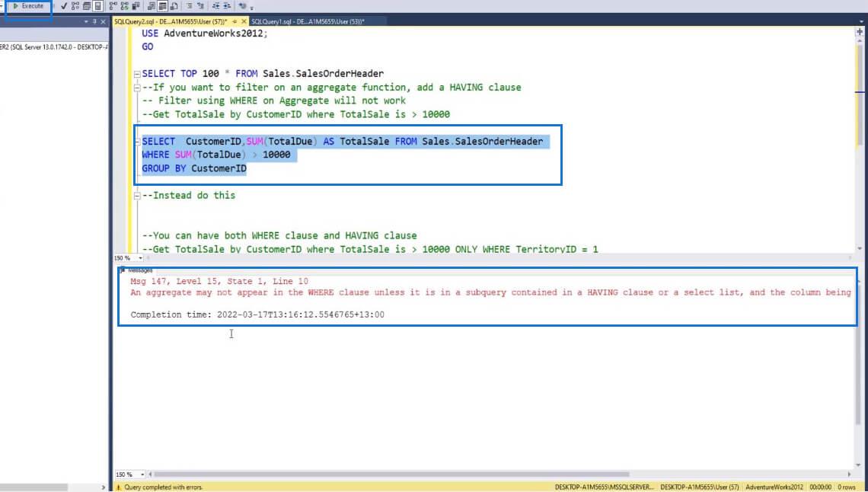The width and height of the screenshot is (868, 492).
Task: Toggle auto-hide pin on Object Explorer
Action: 94,21
